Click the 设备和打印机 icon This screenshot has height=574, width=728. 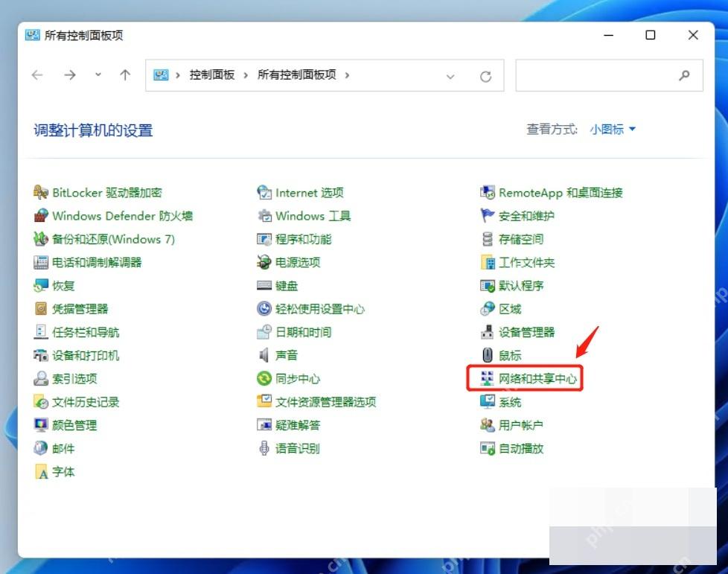[x=41, y=355]
